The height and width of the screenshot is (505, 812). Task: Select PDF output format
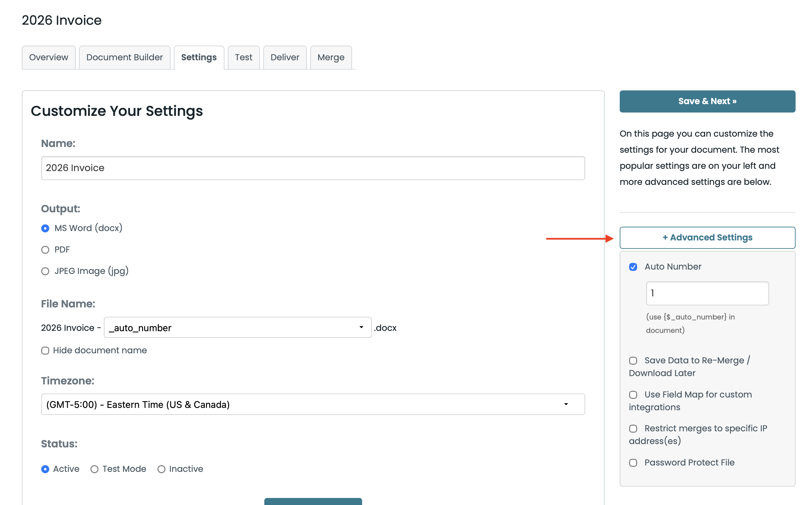point(45,250)
